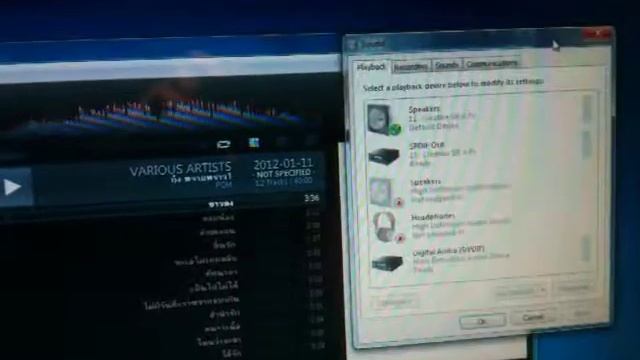The height and width of the screenshot is (360, 640).
Task: Open the Communications tab
Action: click(x=492, y=64)
